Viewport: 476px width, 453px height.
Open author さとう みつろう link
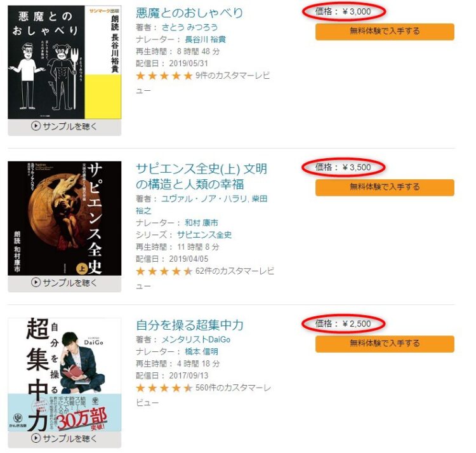pyautogui.click(x=189, y=27)
